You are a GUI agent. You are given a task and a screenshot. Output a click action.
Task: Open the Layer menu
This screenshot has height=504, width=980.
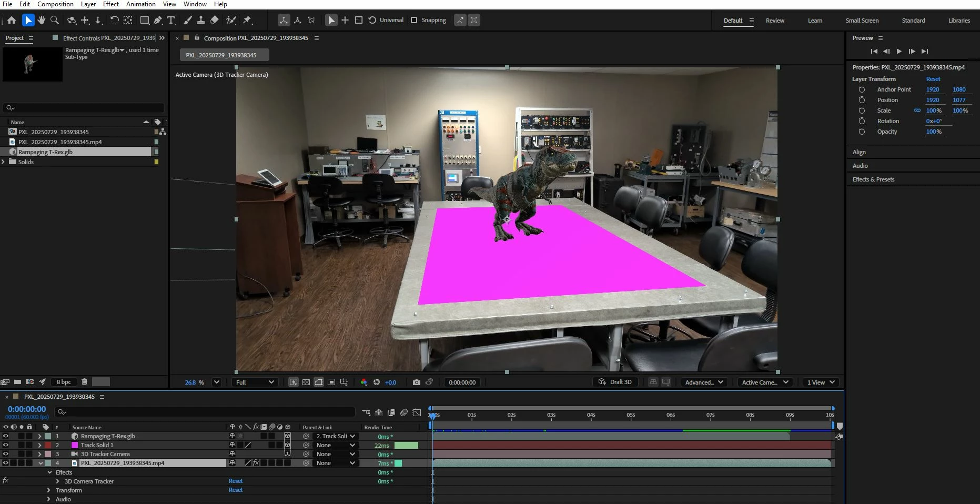pos(88,4)
